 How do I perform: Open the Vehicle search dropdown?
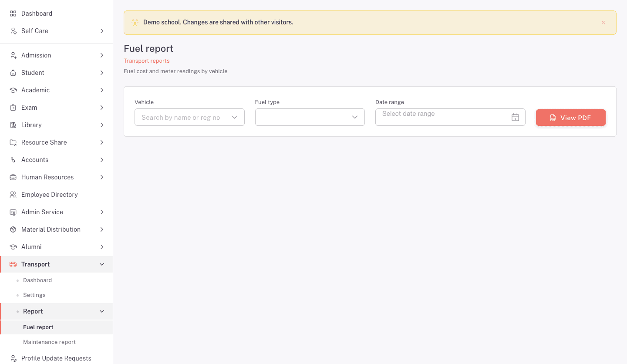[189, 117]
